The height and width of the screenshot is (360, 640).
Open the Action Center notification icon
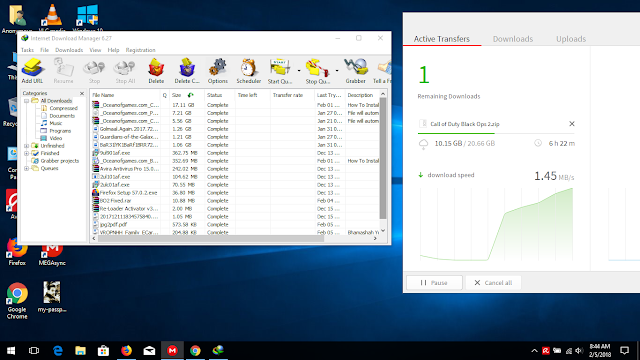coord(624,351)
